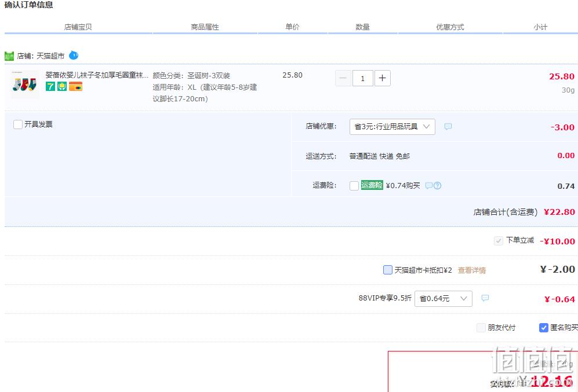578x392 pixels.
Task: Click the green number 7 badge under the product title
Action: tap(50, 86)
